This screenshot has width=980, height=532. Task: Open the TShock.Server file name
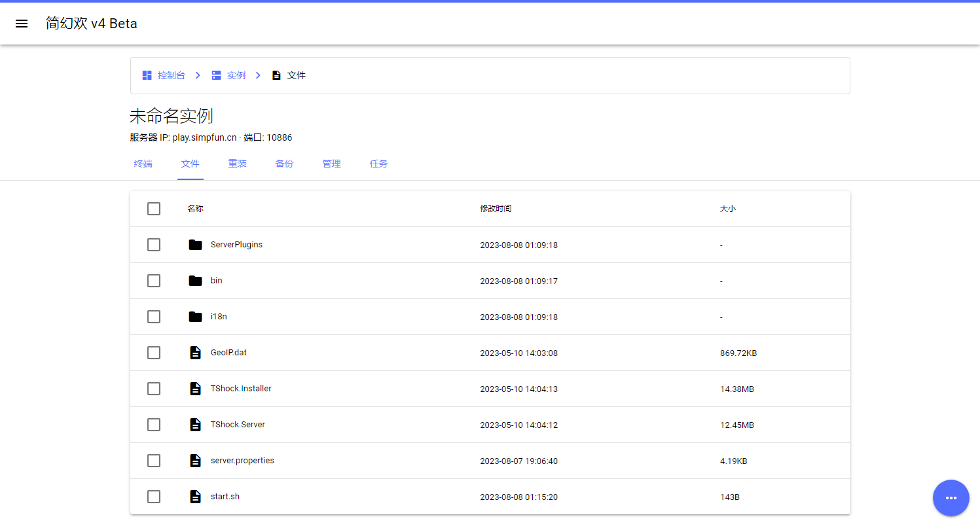[x=238, y=425]
